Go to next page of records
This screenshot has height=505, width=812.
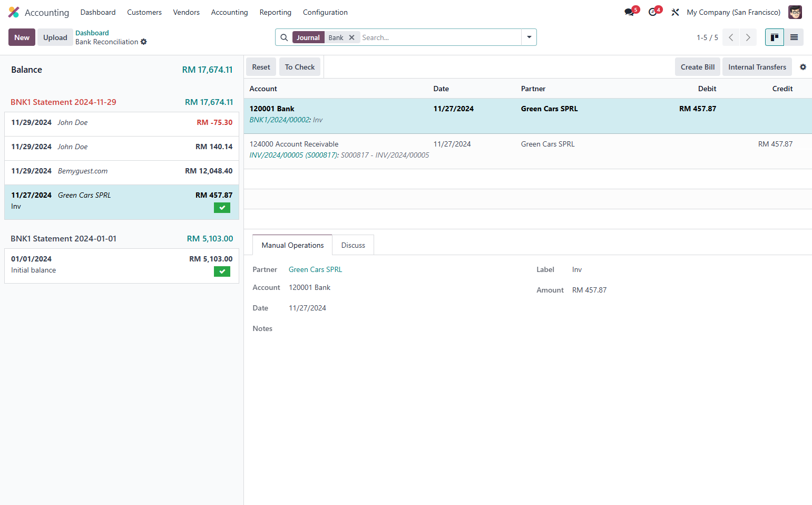click(x=748, y=37)
